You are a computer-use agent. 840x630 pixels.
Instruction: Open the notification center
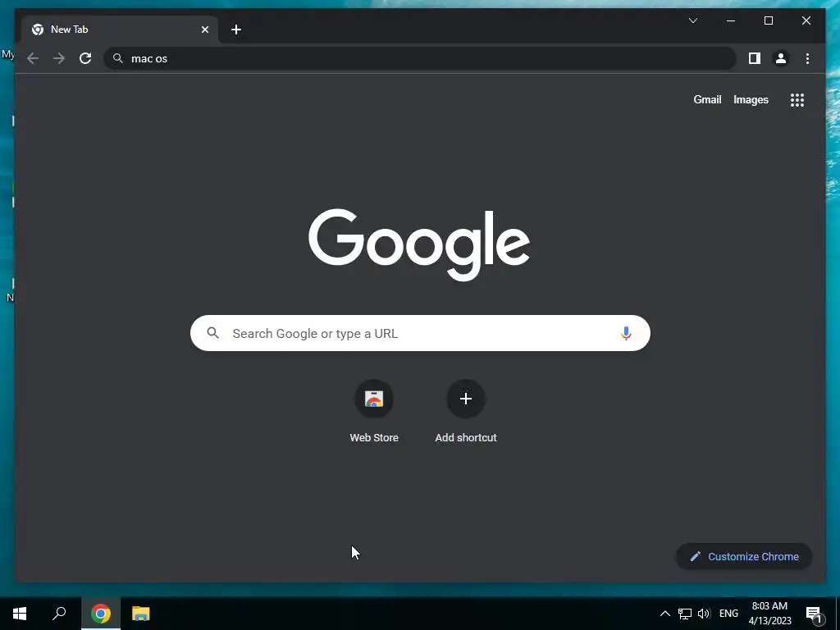(x=815, y=614)
